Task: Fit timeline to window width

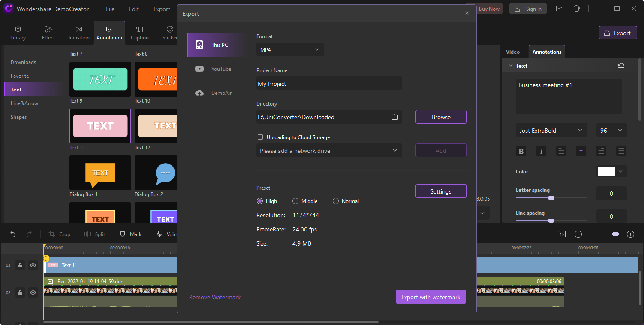Action: [562, 234]
